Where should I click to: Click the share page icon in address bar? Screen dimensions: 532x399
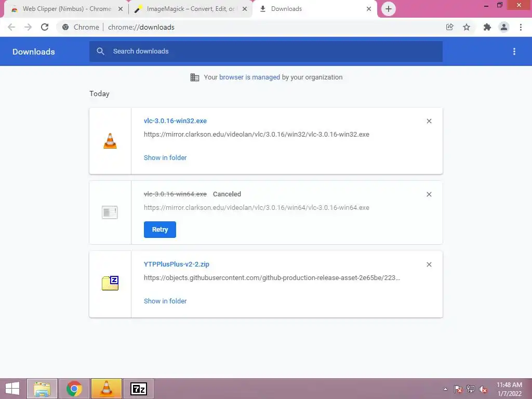(x=449, y=27)
